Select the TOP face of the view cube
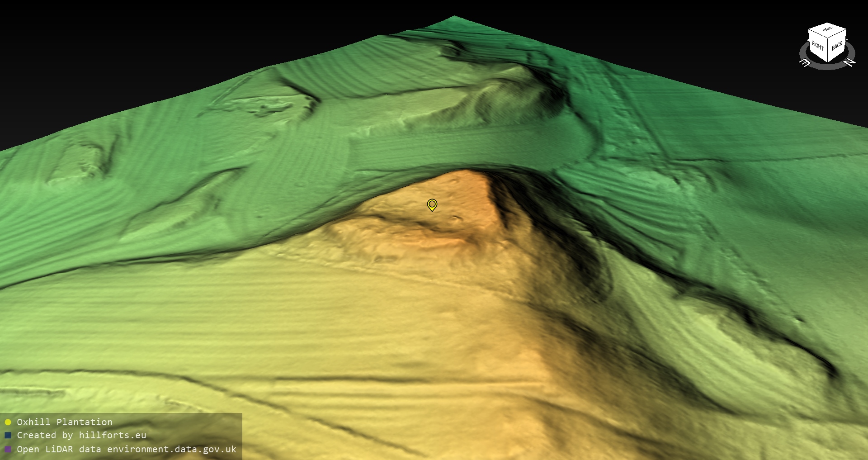 pos(827,29)
